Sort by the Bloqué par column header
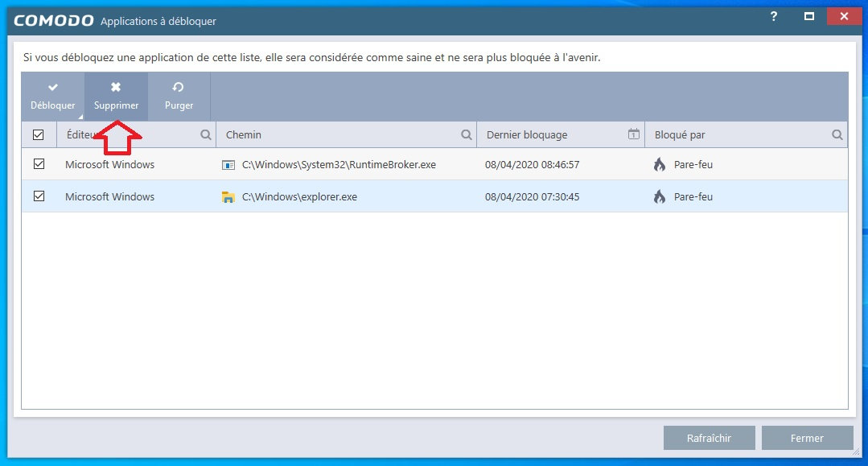The width and height of the screenshot is (868, 466). click(680, 134)
